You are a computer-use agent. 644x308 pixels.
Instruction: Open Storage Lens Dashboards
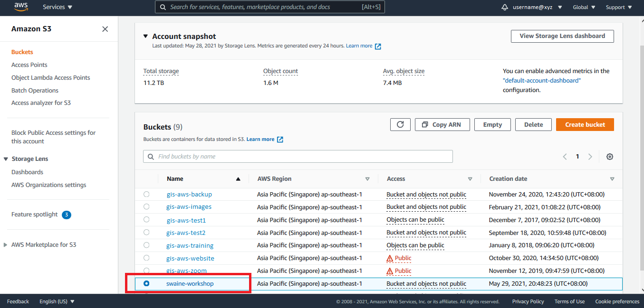(27, 172)
